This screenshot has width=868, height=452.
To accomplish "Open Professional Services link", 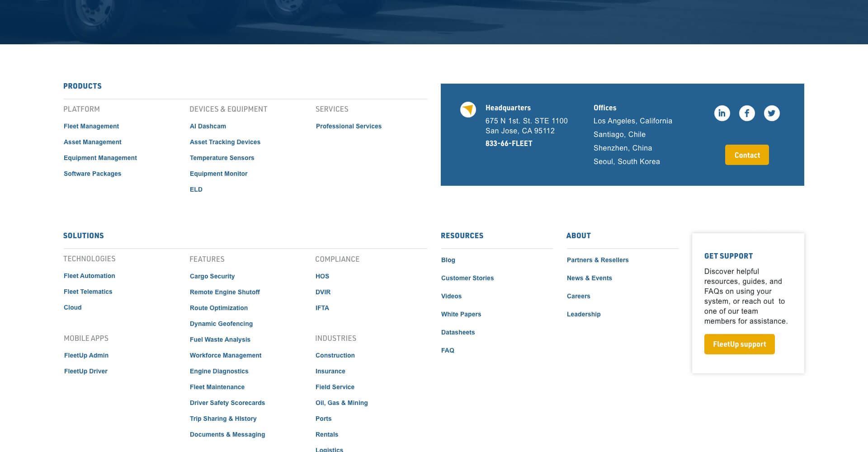I will pos(349,126).
